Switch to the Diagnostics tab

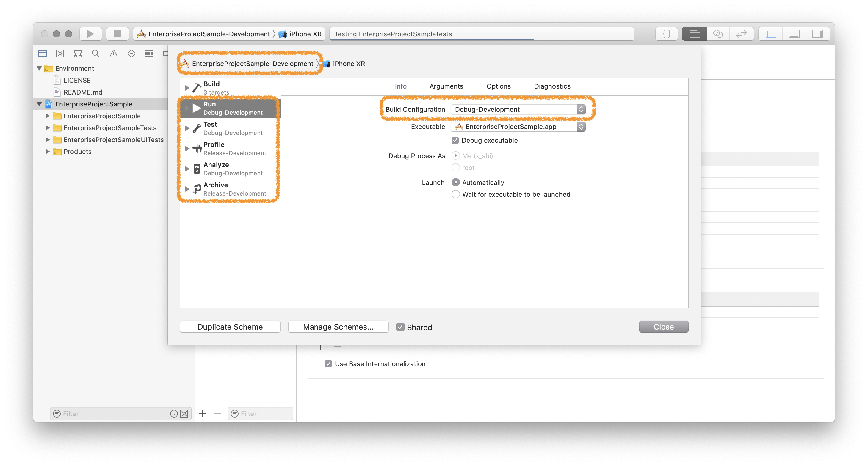click(551, 86)
